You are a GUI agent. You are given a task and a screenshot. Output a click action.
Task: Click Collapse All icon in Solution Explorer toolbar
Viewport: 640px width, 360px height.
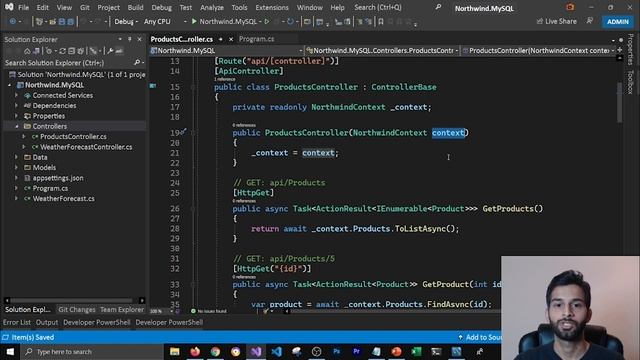[x=71, y=51]
